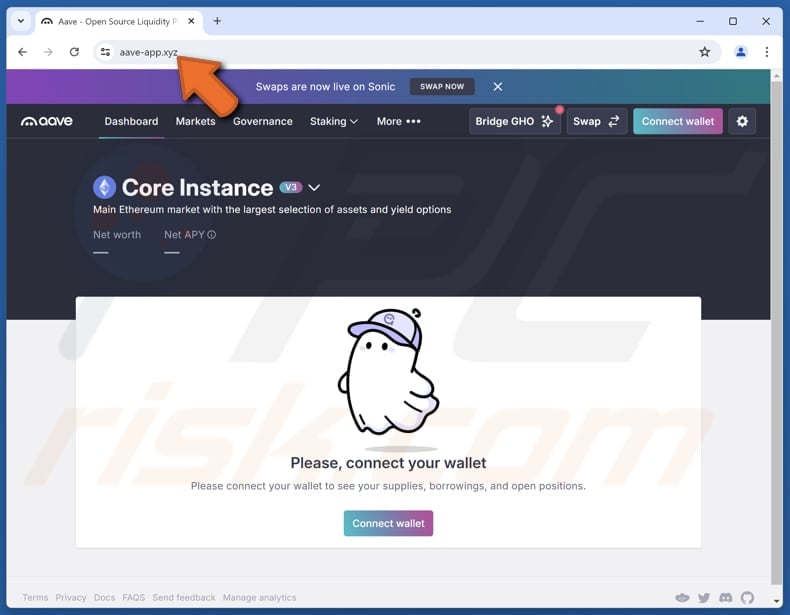Go back to the previous page
The height and width of the screenshot is (615, 790).
tap(22, 52)
